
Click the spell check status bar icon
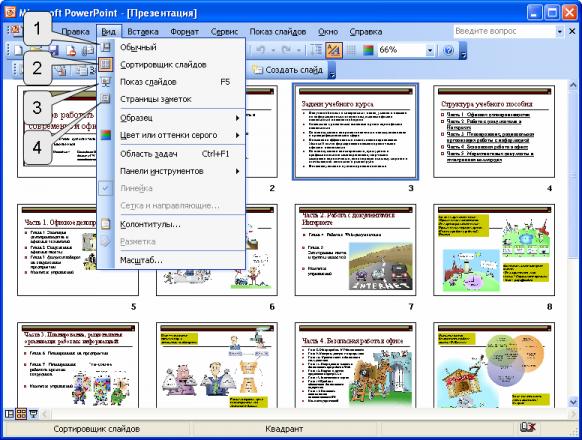527,428
